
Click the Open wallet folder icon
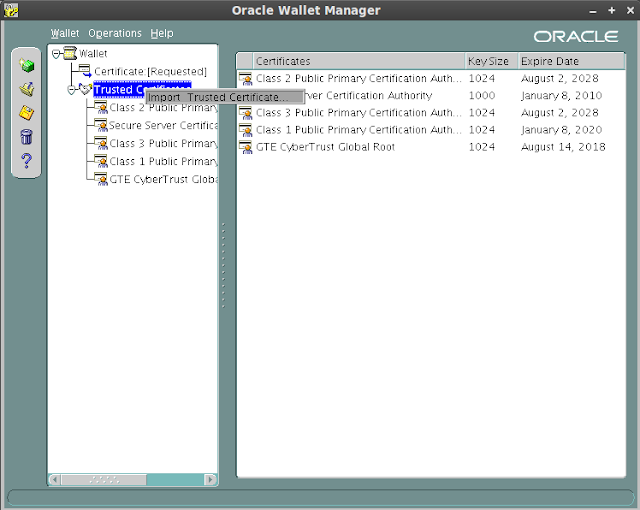click(x=27, y=89)
